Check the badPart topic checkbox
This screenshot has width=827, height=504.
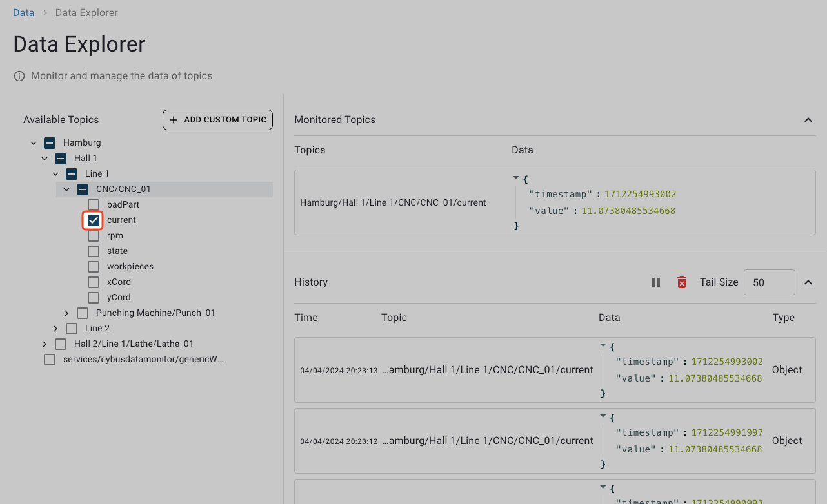pos(93,204)
